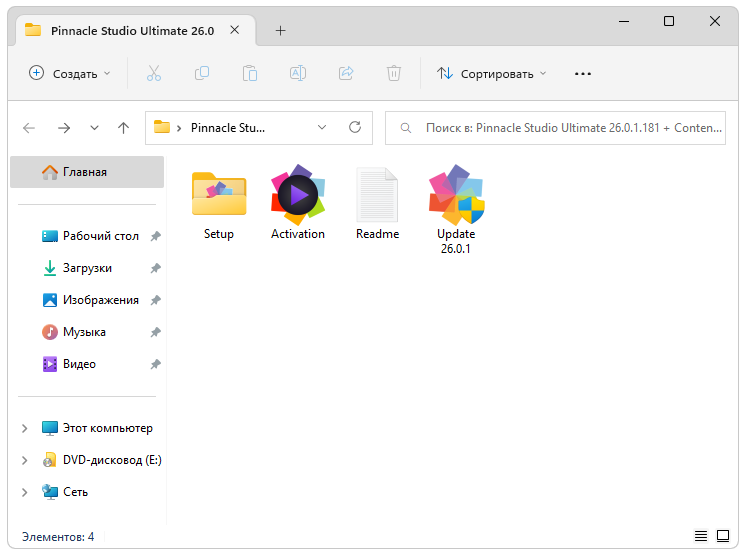Add a new Explorer tab
741x558 pixels.
[x=280, y=31]
